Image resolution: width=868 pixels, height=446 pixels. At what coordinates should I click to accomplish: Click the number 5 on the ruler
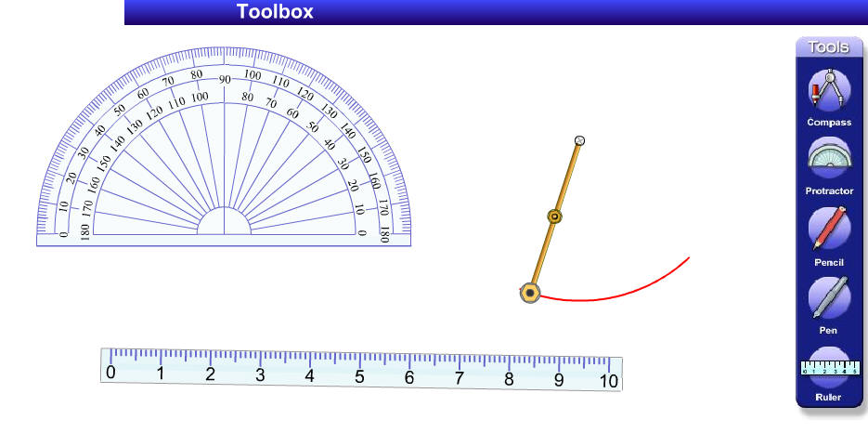tap(359, 377)
